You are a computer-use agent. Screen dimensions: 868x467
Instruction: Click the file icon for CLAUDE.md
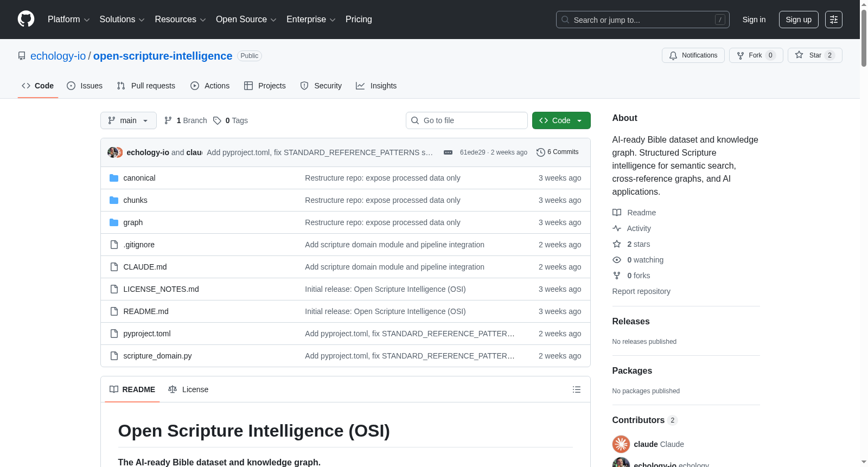coord(114,267)
